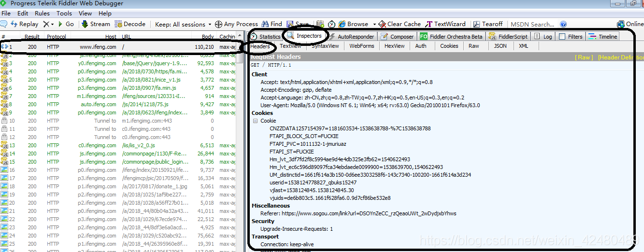Open the Filters tab with checkbox
This screenshot has height=252, width=644.
[571, 37]
